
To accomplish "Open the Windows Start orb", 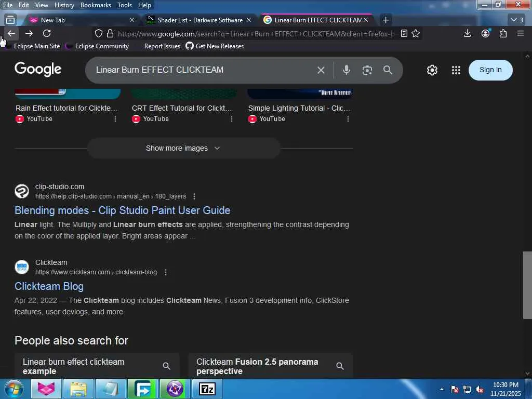I will click(x=14, y=389).
